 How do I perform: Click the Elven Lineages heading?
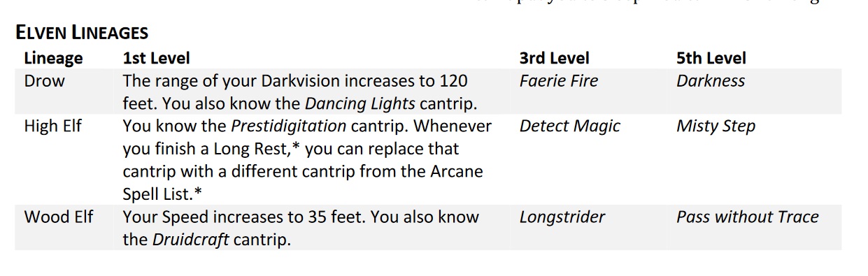pos(81,32)
